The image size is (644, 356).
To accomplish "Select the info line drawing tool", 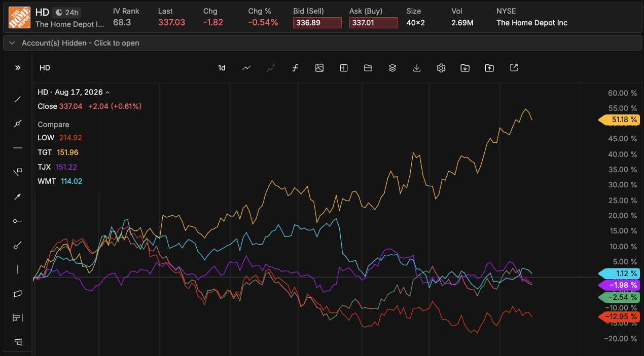I will pyautogui.click(x=18, y=124).
